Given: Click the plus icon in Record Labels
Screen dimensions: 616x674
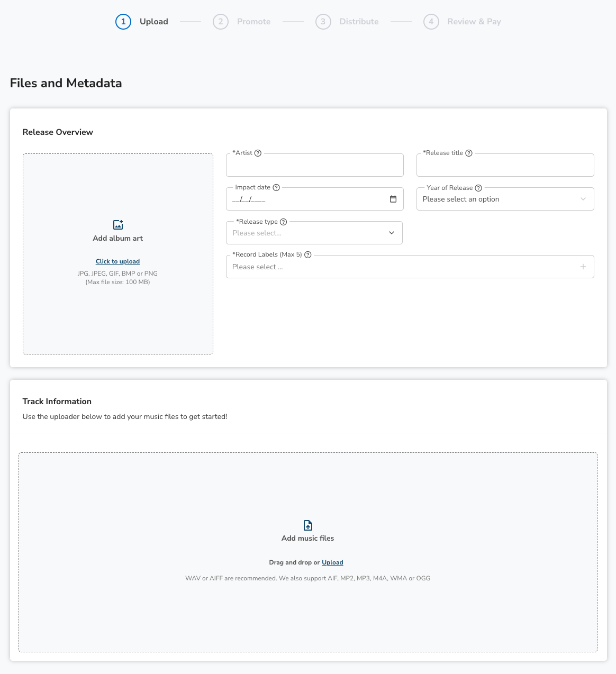Looking at the screenshot, I should coord(583,267).
